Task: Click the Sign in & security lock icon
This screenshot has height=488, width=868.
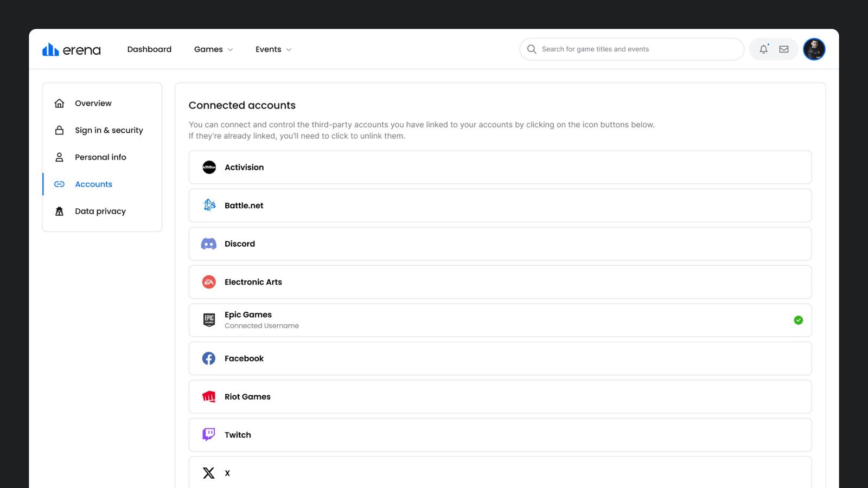Action: tap(60, 130)
